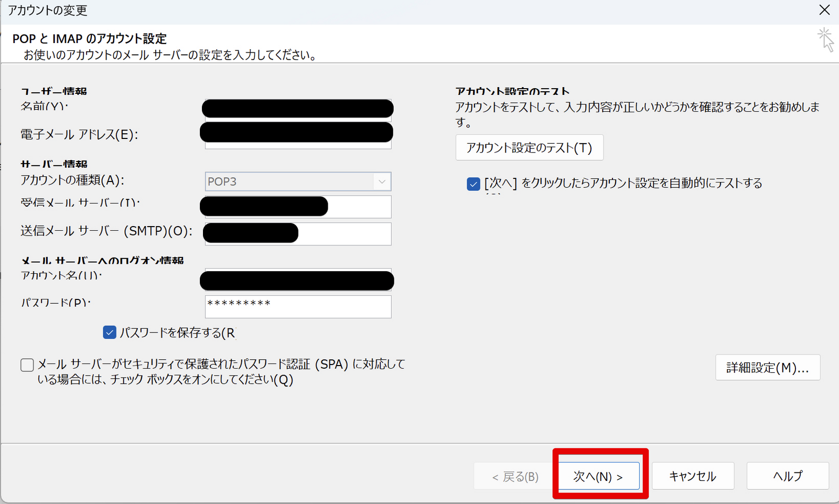839x504 pixels.
Task: Enable the secure password authentication (SPA) checkbox
Action: click(27, 365)
